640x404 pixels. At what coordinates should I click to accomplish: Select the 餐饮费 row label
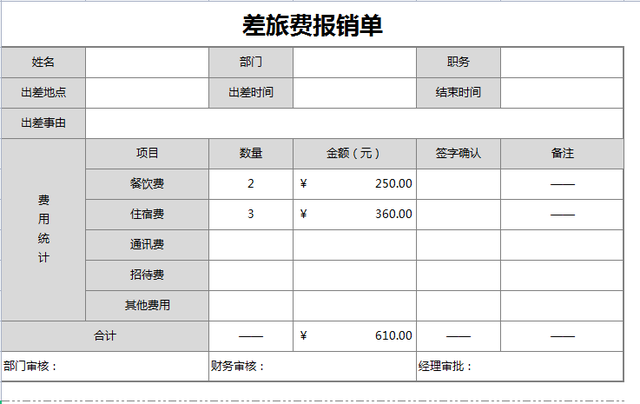147,184
